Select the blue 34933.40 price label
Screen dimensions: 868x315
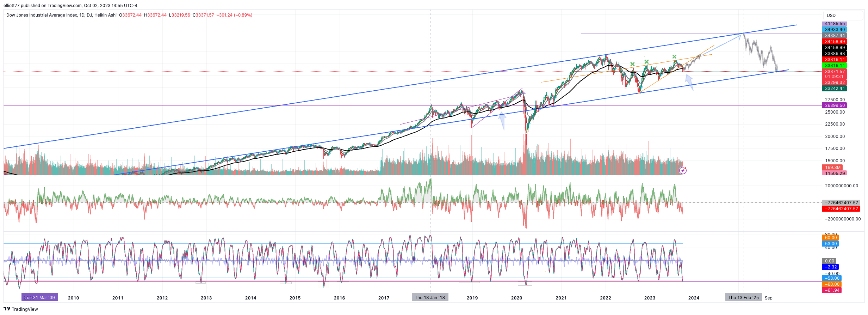click(835, 30)
